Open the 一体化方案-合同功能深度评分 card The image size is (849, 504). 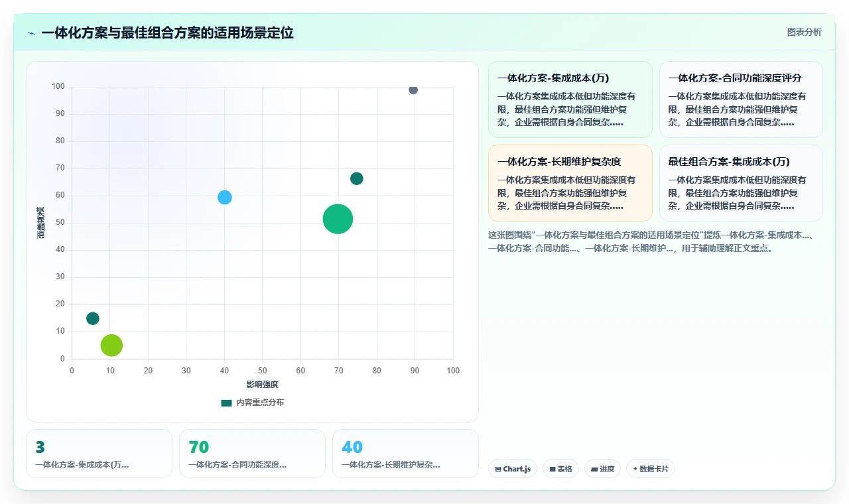[741, 99]
